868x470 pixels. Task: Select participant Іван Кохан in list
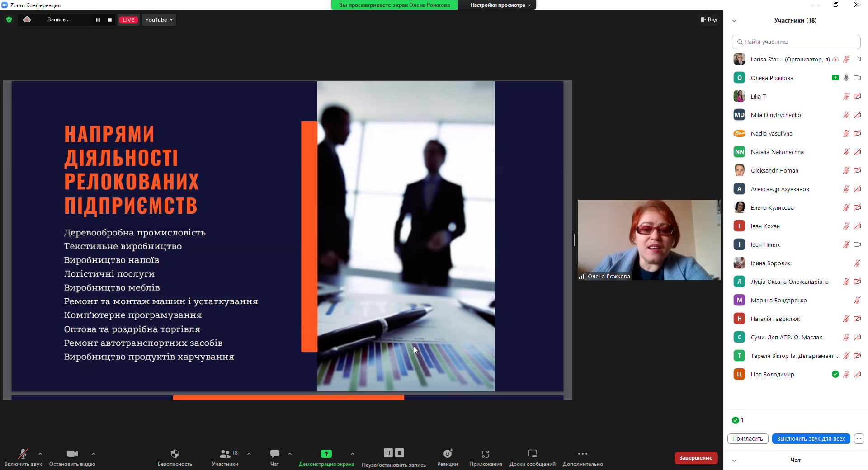(x=796, y=226)
